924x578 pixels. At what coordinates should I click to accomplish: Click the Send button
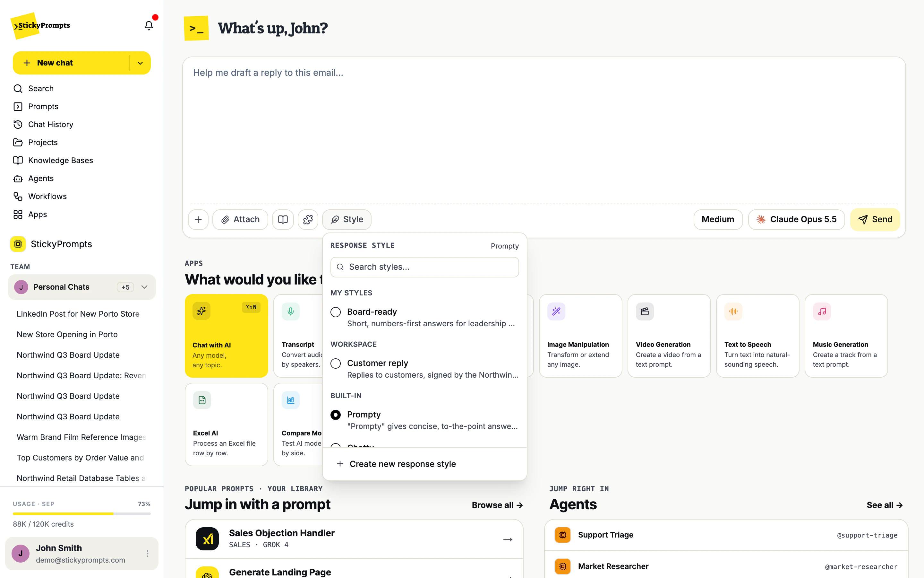(x=875, y=219)
